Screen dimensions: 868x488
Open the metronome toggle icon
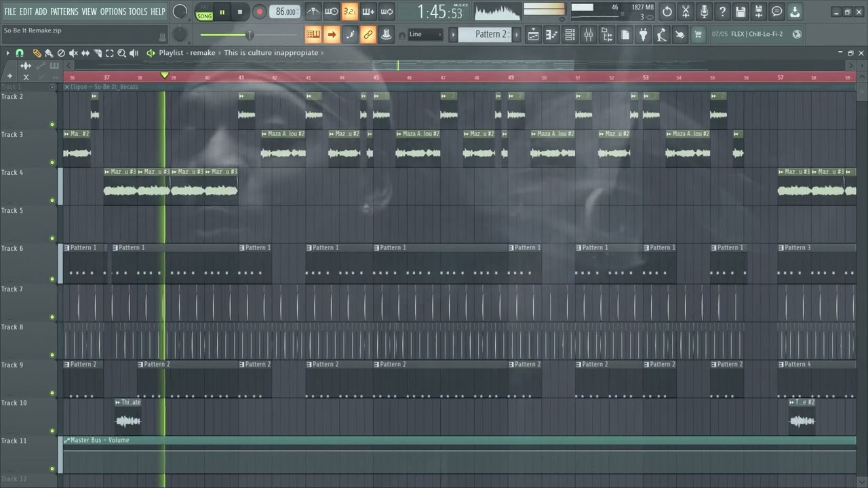point(313,12)
